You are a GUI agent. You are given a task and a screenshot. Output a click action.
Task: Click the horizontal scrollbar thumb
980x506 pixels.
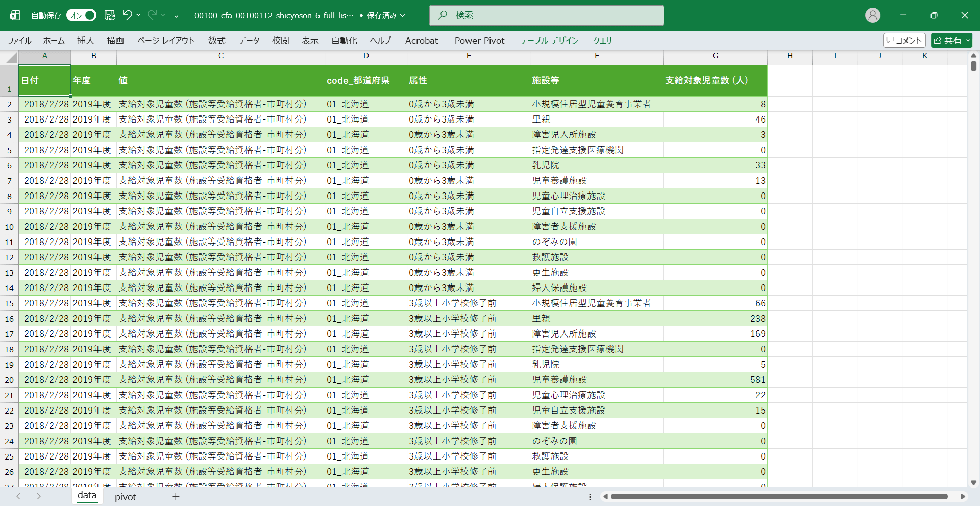point(778,496)
